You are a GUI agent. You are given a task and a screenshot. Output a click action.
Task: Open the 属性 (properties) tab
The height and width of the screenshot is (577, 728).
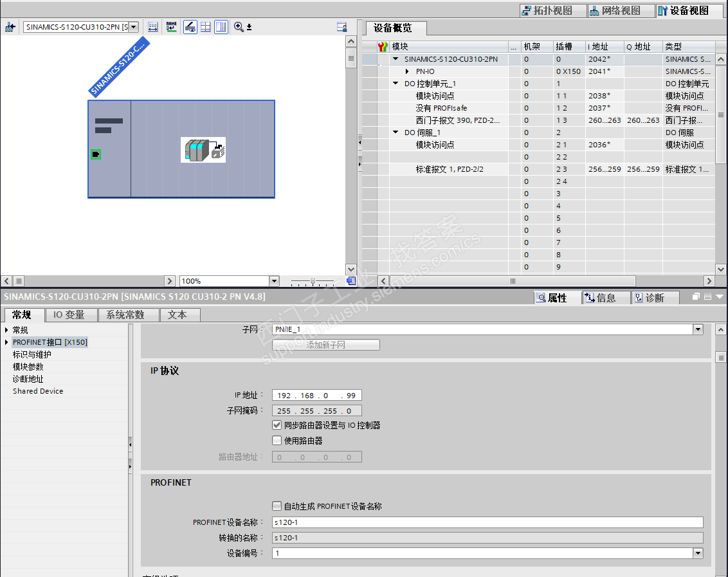pos(557,298)
